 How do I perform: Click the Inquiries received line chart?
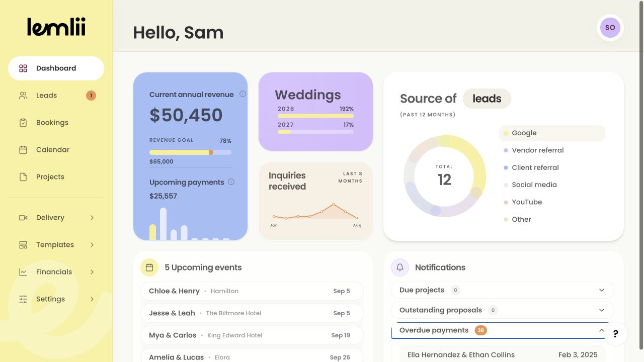(x=315, y=211)
